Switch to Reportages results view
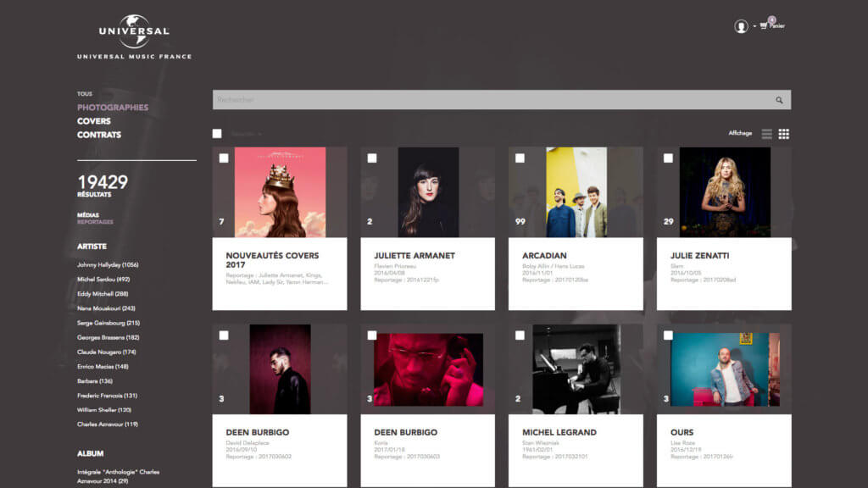Screen dimensions: 868x488 [95, 222]
